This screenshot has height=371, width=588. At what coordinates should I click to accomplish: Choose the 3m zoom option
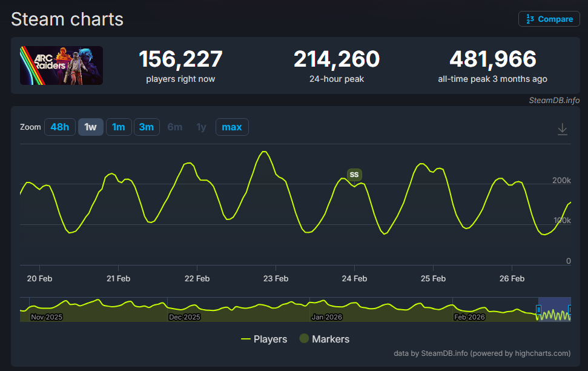(x=147, y=127)
